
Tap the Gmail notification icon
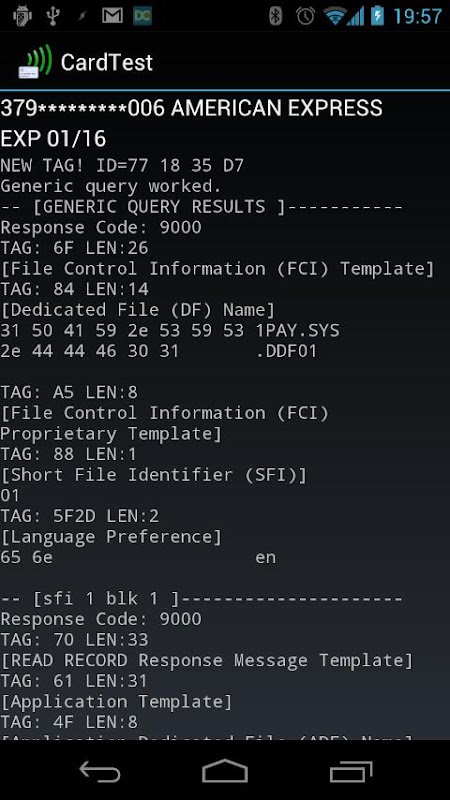[x=112, y=16]
